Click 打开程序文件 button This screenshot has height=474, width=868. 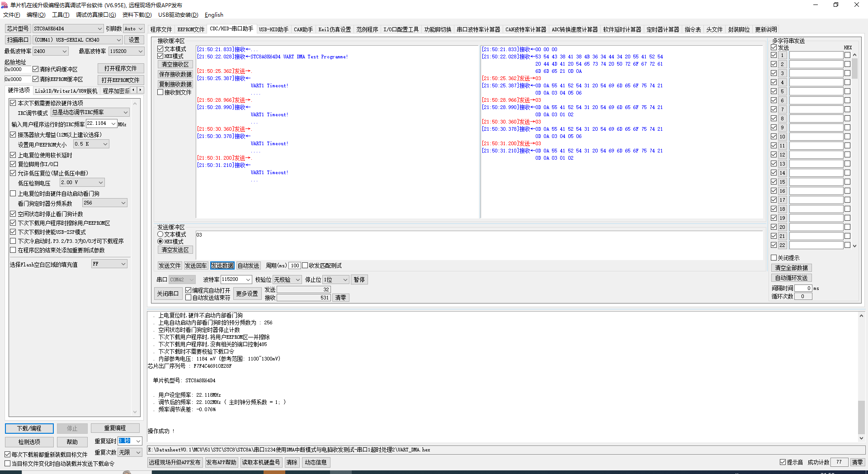121,68
